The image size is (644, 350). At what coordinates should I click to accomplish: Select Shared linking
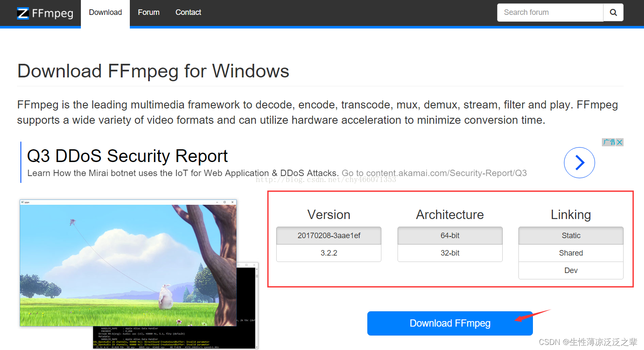pyautogui.click(x=571, y=253)
